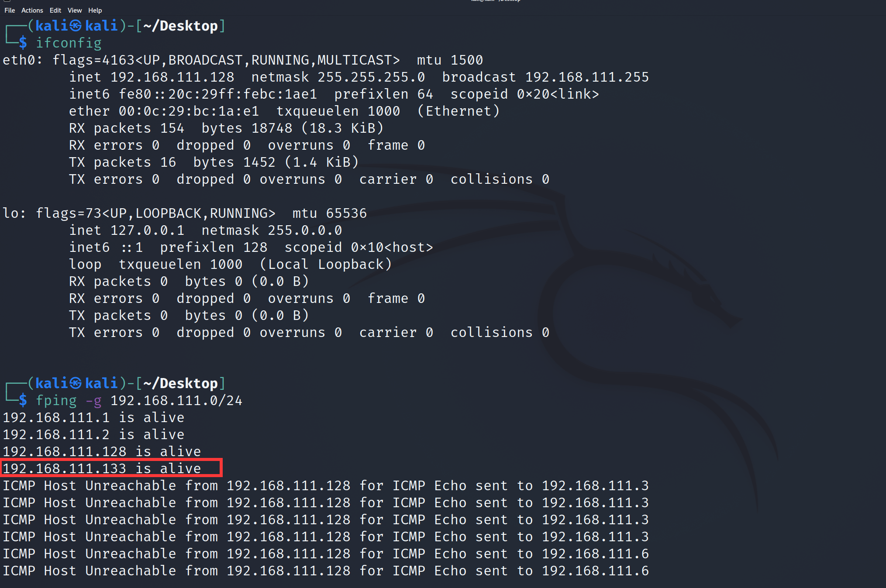Click the eth0 inet address 192.168.111.128
Viewport: 886px width, 588px height.
(172, 77)
